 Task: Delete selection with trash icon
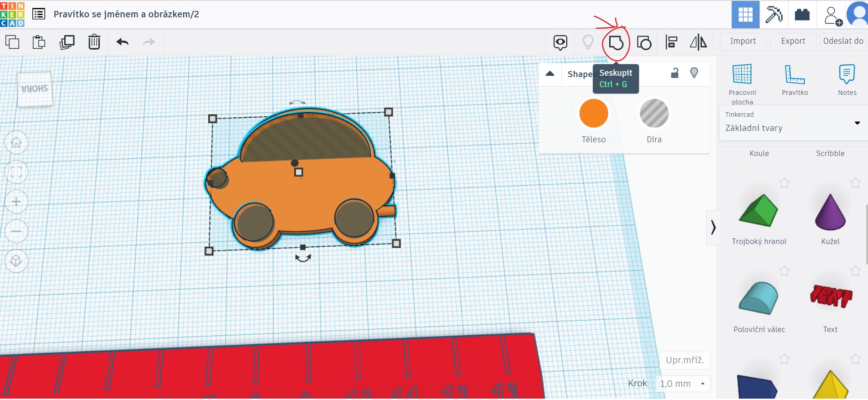pyautogui.click(x=94, y=42)
